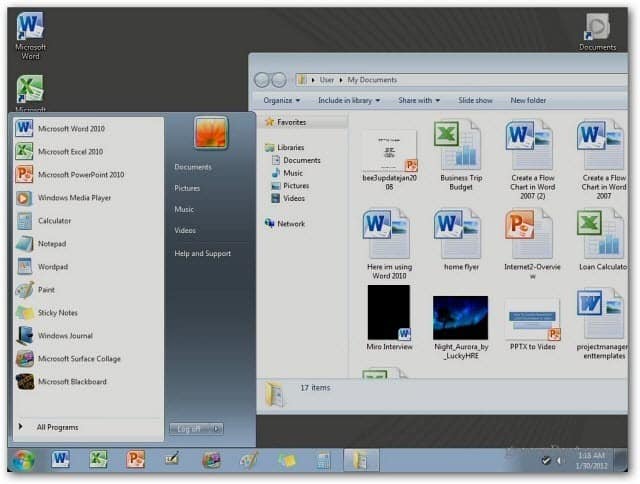Select the bee3updatejan2008 presentation file
This screenshot has width=640, height=484.
tap(390, 160)
